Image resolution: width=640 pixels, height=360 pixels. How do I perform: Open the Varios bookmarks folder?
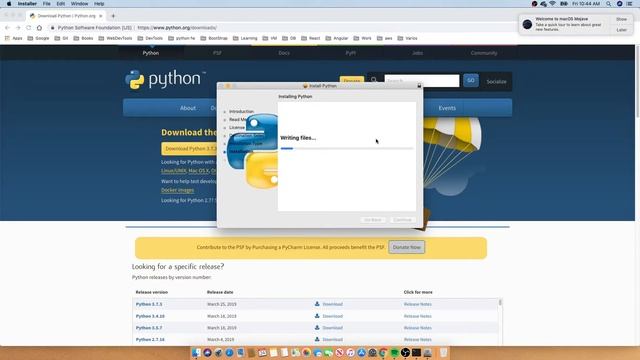[407, 38]
